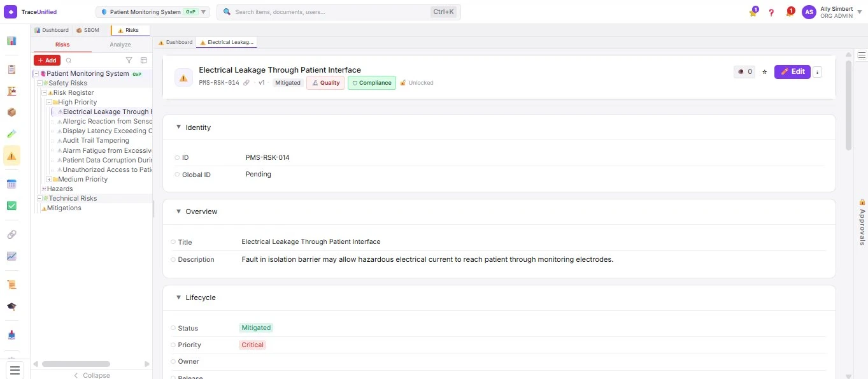
Task: Click the Quality tag badge
Action: tap(325, 83)
